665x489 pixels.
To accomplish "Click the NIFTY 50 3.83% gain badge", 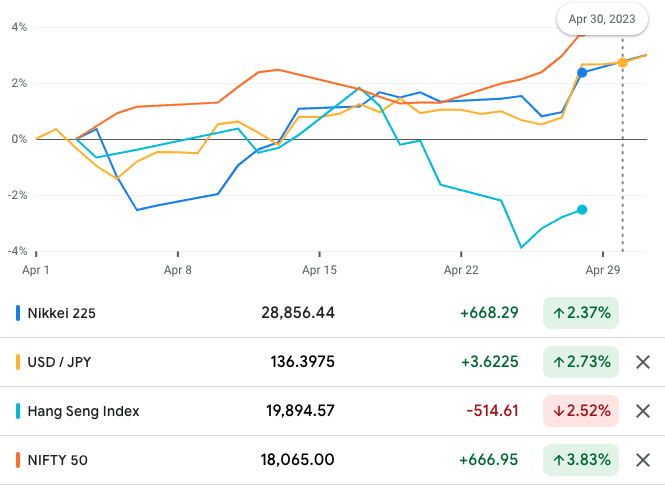I will [580, 460].
